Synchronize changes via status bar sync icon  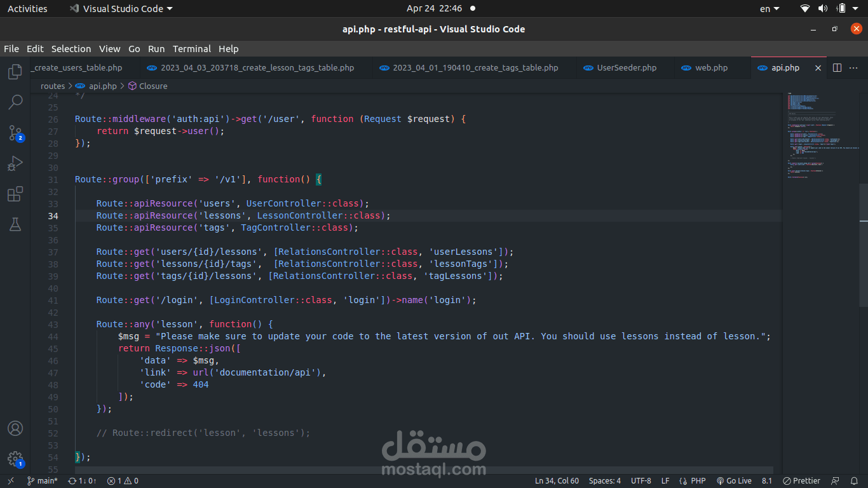(x=82, y=481)
